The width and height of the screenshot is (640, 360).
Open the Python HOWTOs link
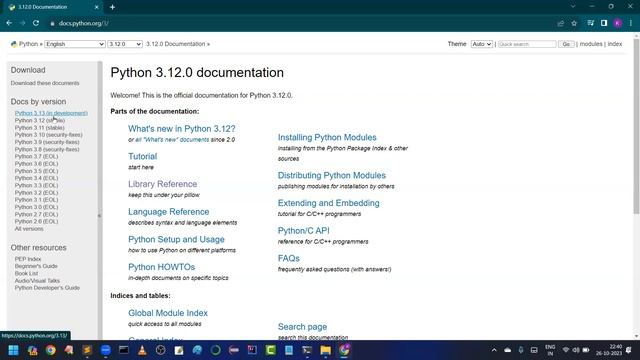coord(162,267)
